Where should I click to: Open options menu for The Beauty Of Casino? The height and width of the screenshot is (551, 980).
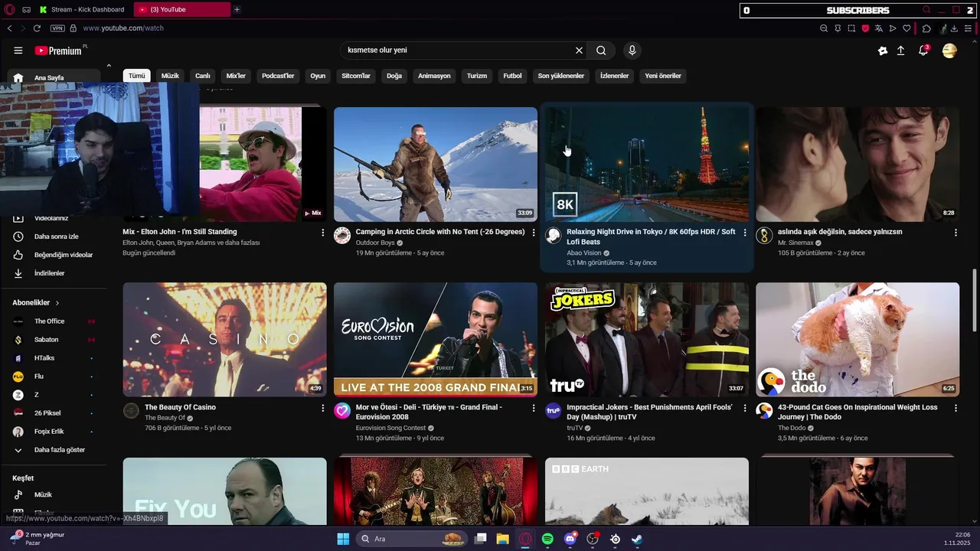click(322, 409)
